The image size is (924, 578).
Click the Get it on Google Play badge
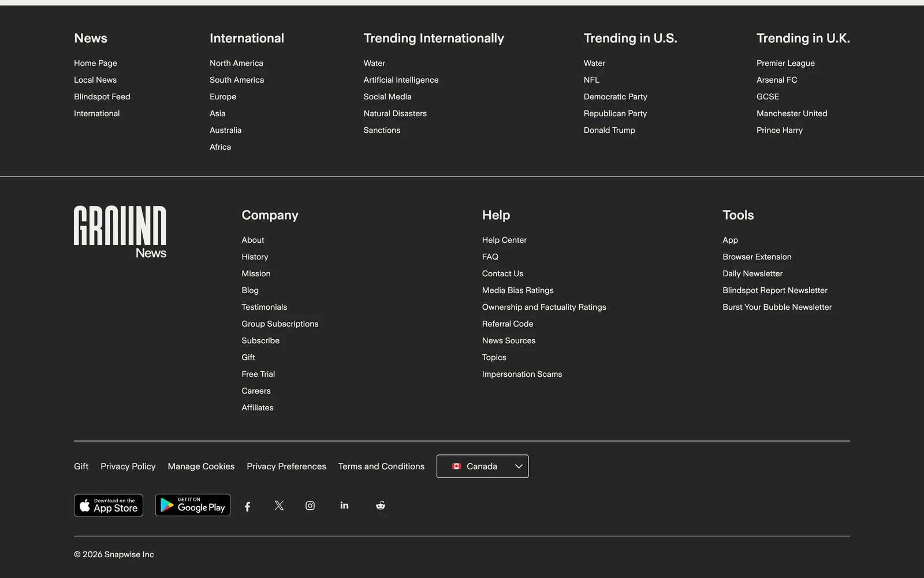pos(193,505)
